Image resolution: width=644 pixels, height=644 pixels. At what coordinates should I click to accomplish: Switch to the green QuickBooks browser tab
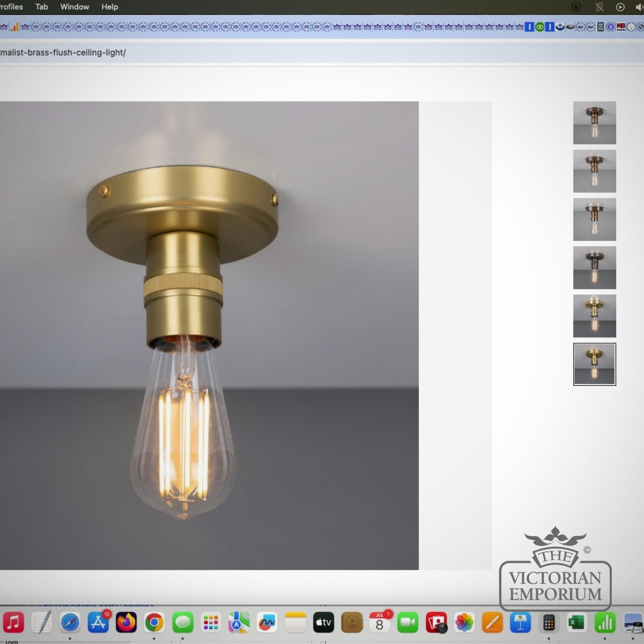tap(539, 27)
